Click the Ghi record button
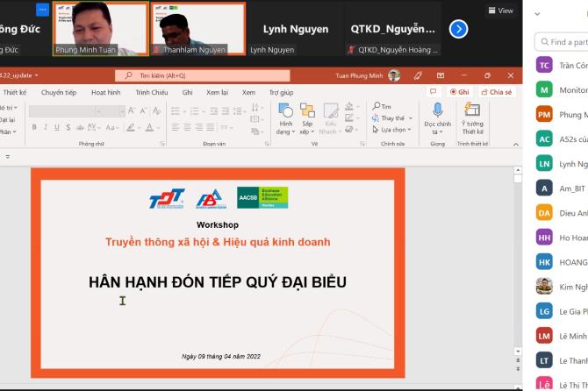Viewport: 588px width, 391px height. (x=459, y=92)
